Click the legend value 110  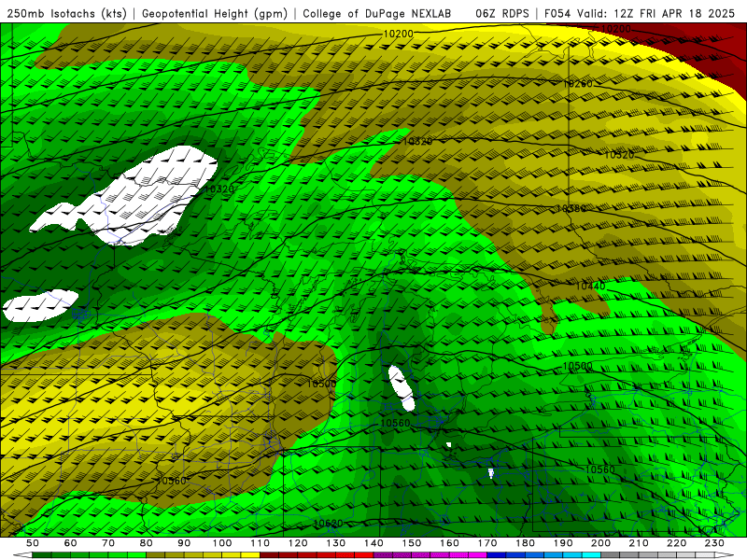click(x=261, y=543)
